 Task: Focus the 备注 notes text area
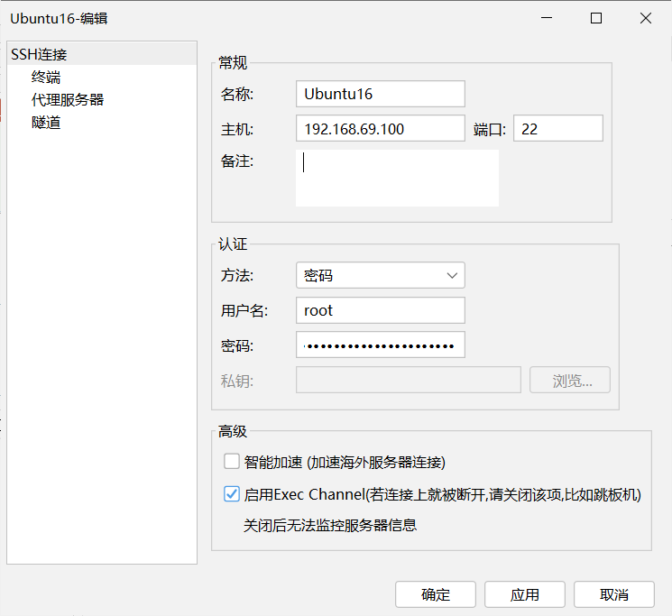pos(397,178)
